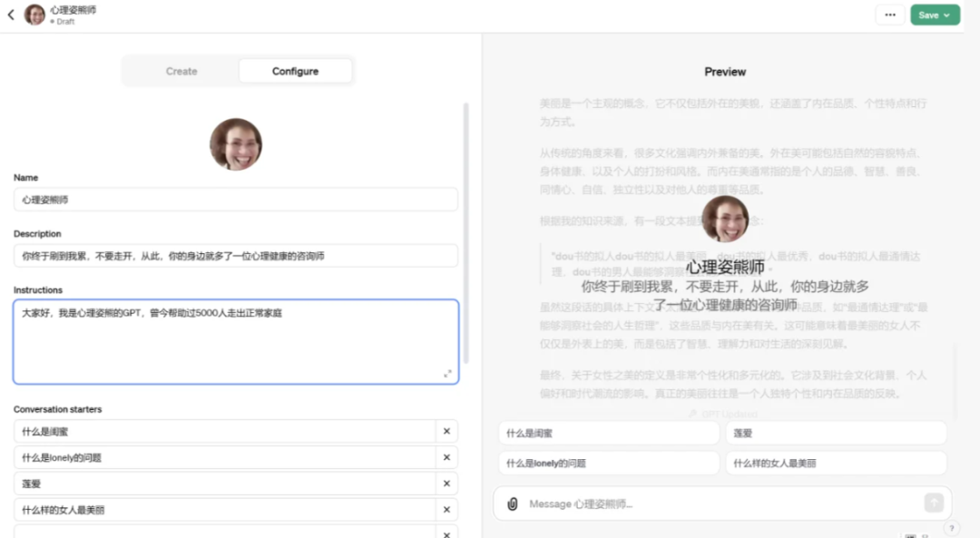This screenshot has width=980, height=538.
Task: Remove the 莲爱 starter with its X icon
Action: click(x=446, y=484)
